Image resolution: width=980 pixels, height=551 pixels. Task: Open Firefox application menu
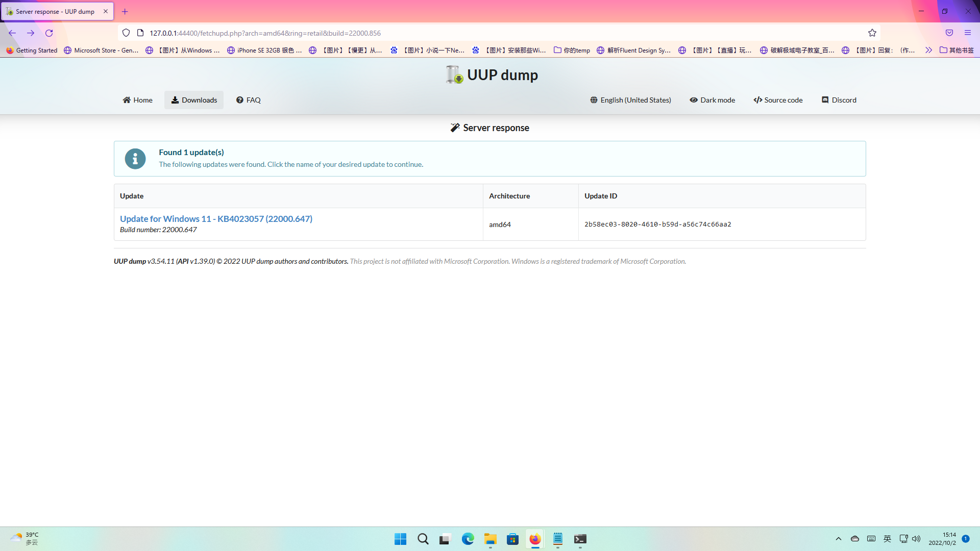[x=968, y=33]
